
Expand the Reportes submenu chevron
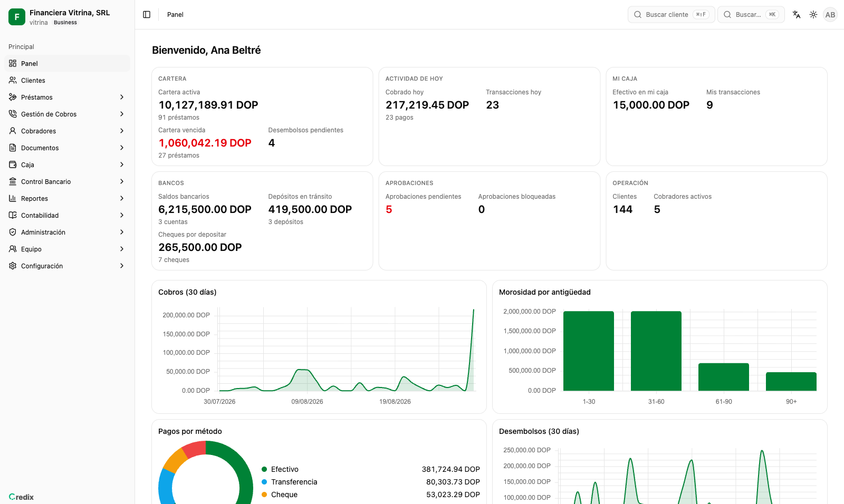pos(122,198)
